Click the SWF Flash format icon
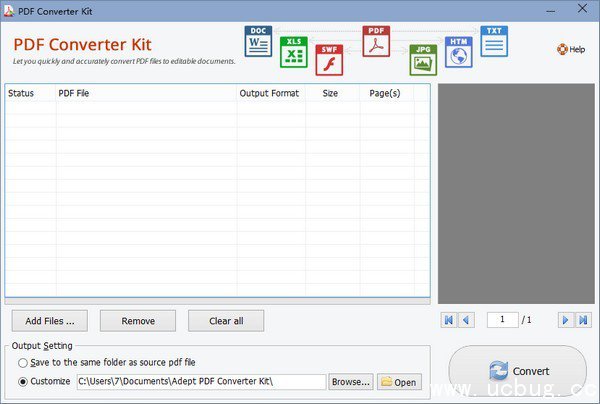 (x=329, y=61)
